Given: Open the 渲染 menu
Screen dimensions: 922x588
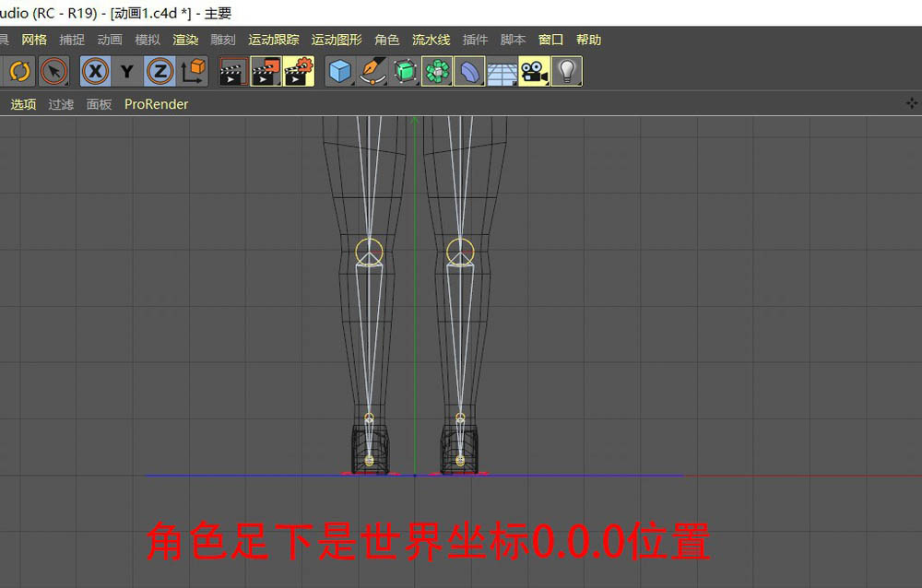Looking at the screenshot, I should pos(184,40).
